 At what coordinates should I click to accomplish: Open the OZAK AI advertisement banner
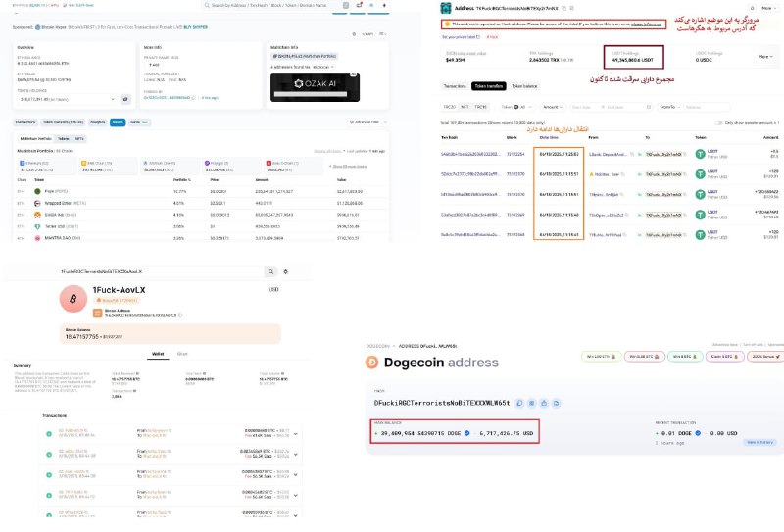315,87
